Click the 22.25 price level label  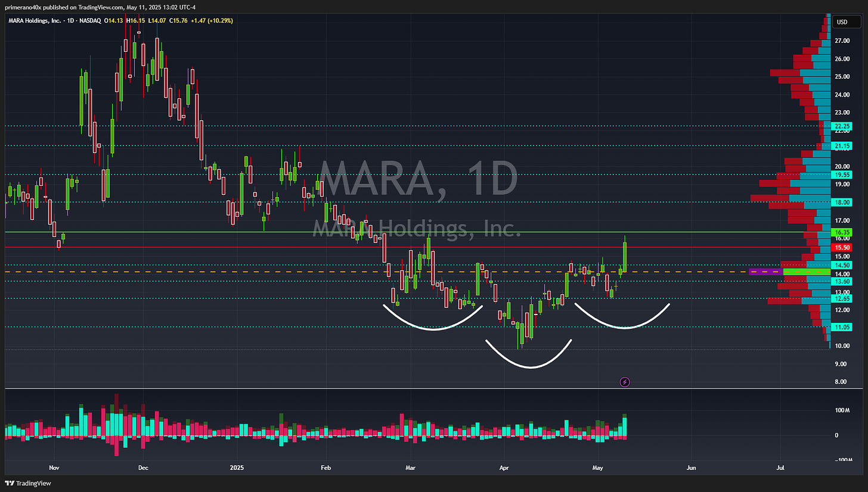(x=842, y=126)
